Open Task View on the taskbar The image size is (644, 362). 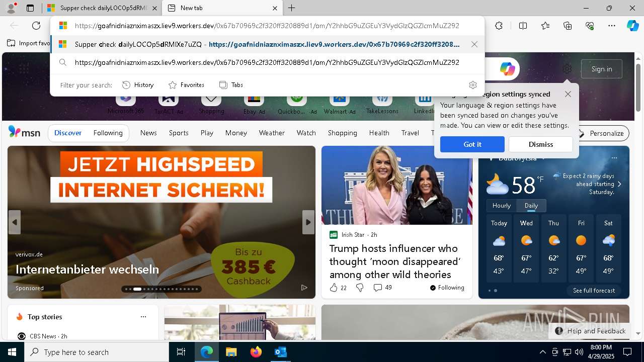click(181, 352)
